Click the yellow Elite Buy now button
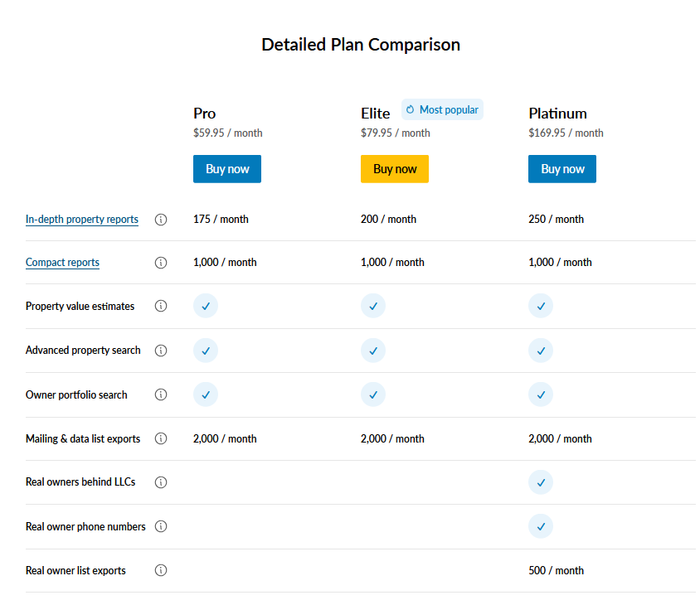Screen dimensions: 700x600 395,169
